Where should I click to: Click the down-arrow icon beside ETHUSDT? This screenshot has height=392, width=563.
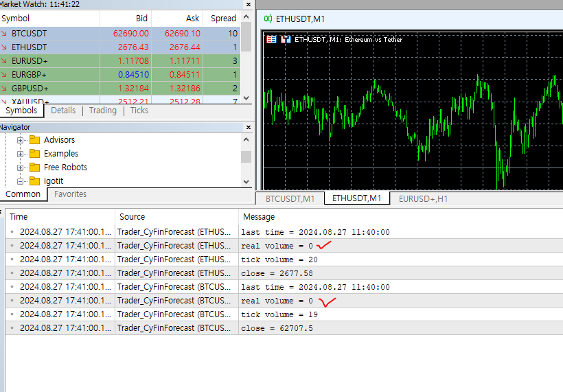click(4, 47)
